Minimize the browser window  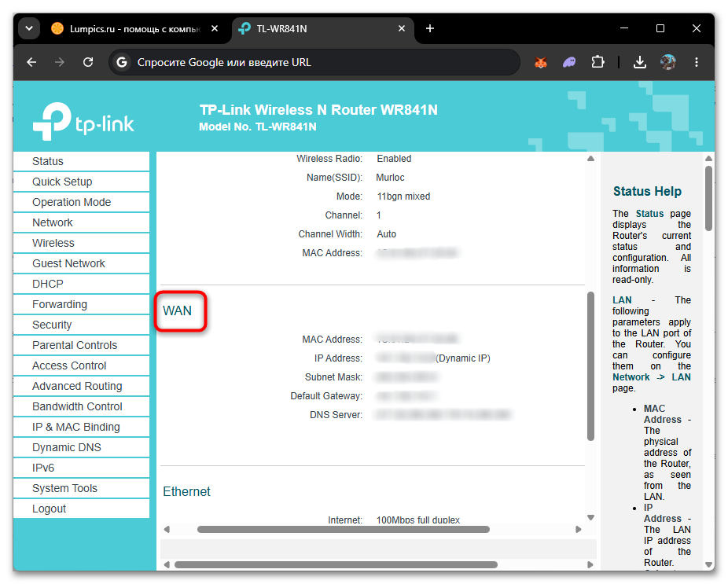[x=624, y=28]
